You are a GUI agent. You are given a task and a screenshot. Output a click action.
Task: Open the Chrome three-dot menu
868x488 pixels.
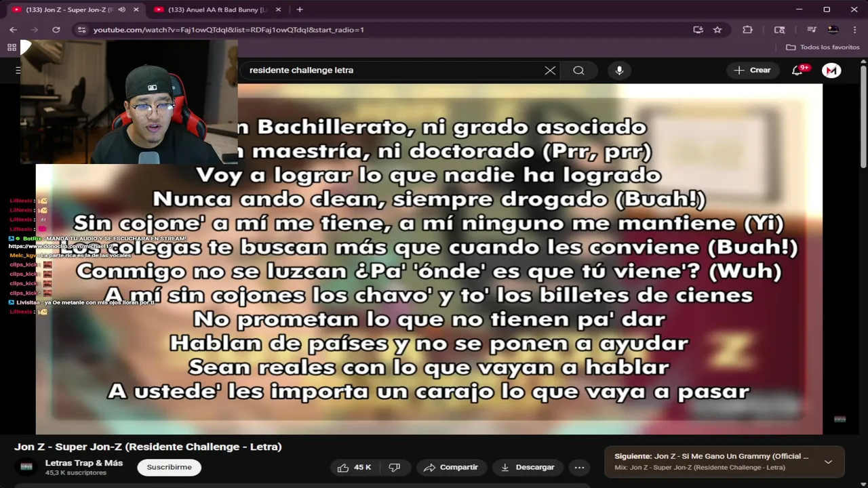point(854,30)
